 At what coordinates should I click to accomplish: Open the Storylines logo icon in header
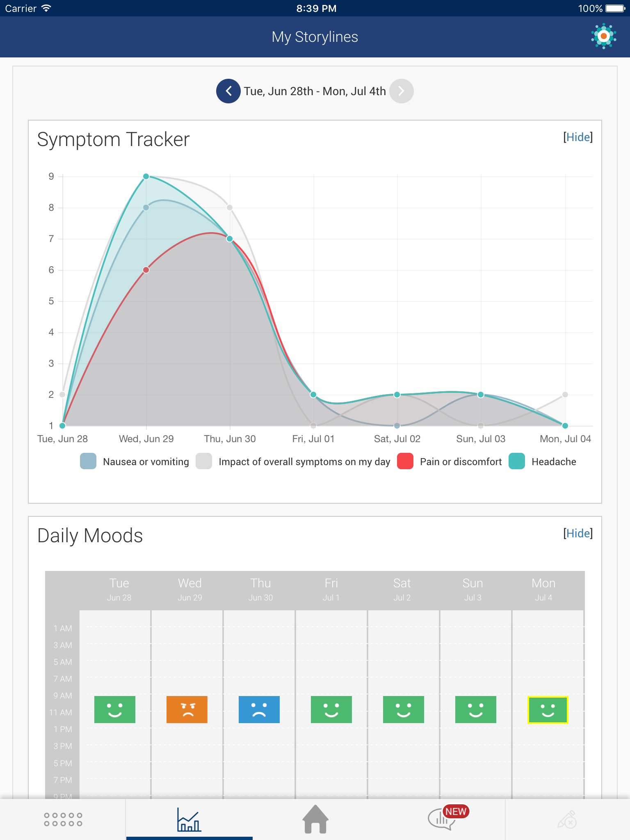(x=603, y=37)
